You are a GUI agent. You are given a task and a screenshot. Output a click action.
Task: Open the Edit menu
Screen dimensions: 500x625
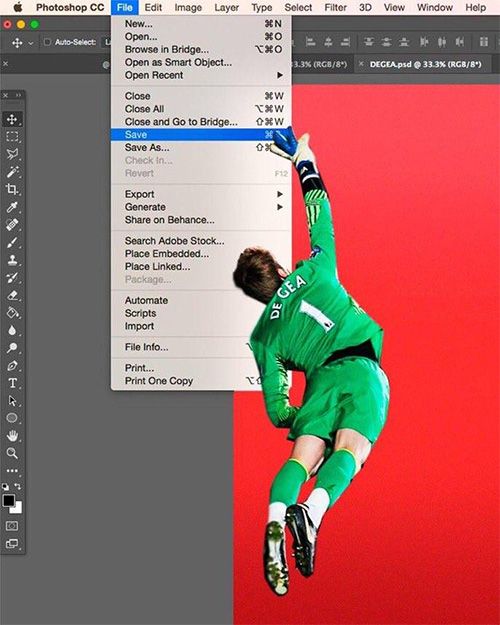[153, 8]
